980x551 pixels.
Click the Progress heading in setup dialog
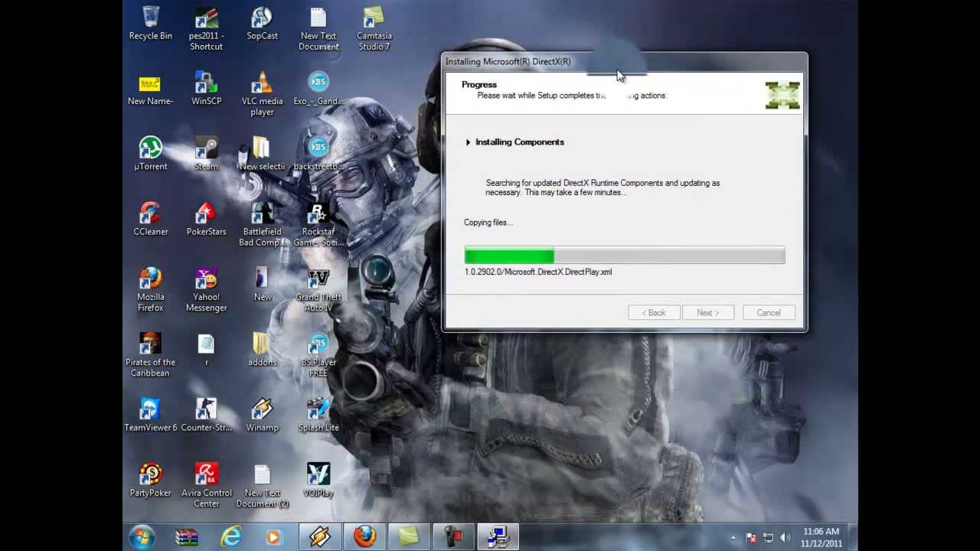click(x=479, y=85)
